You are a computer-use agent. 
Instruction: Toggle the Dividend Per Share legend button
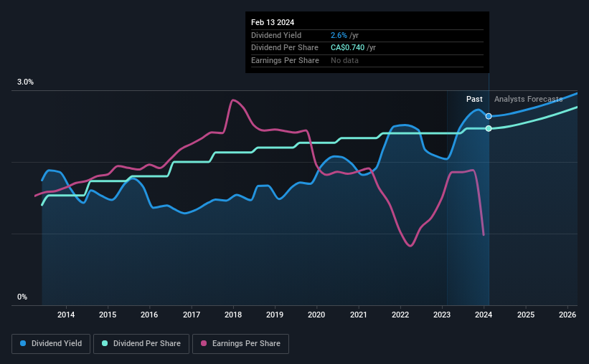(141, 344)
